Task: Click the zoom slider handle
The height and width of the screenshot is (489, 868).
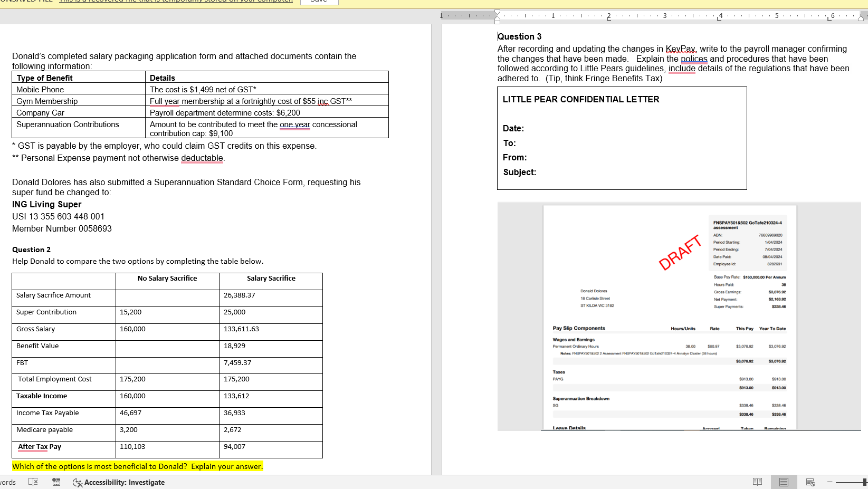Action: tap(864, 482)
